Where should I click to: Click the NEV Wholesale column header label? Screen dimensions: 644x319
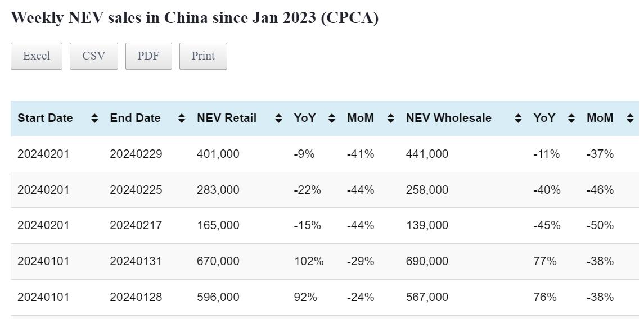(x=449, y=119)
